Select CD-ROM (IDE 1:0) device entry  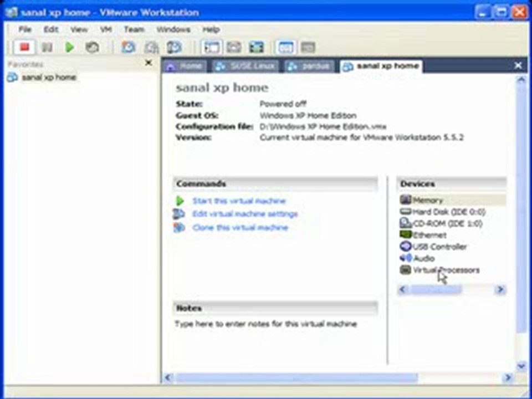447,223
